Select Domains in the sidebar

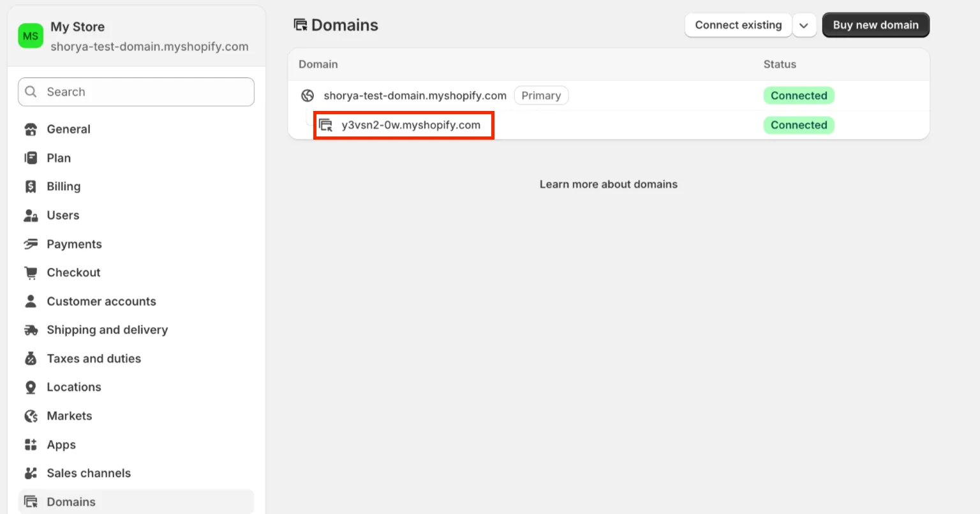tap(136, 502)
